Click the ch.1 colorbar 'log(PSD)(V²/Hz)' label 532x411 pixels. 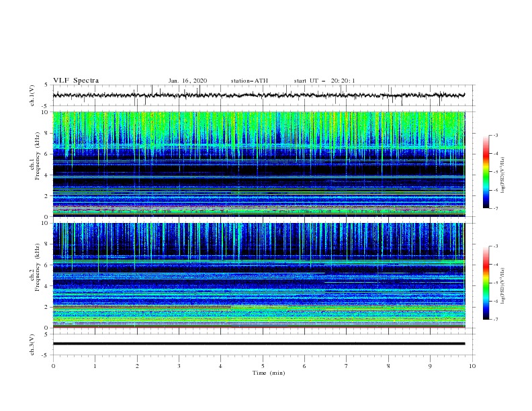point(502,175)
